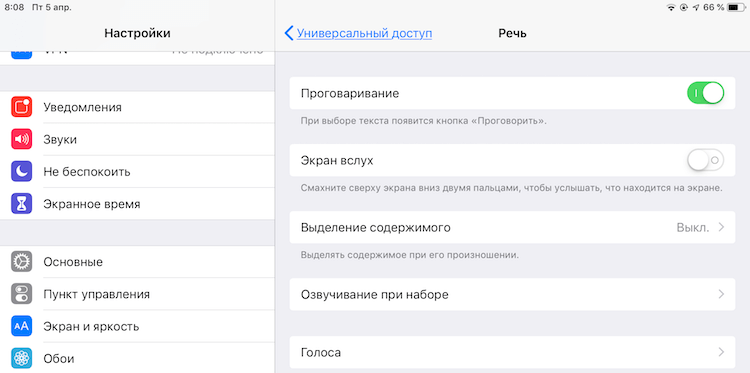
Task: Expand Выделение содержимого chevron
Action: point(721,228)
